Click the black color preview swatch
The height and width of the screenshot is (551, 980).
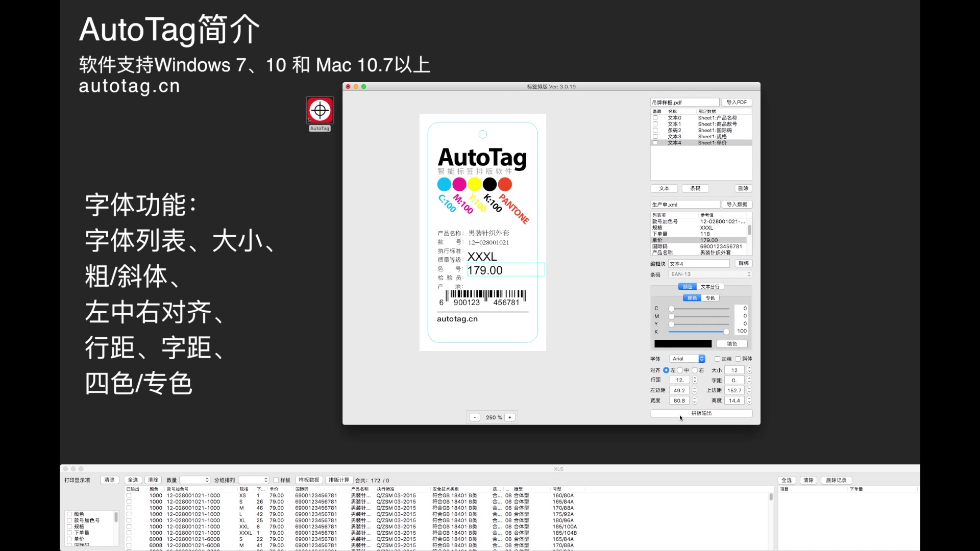point(683,344)
